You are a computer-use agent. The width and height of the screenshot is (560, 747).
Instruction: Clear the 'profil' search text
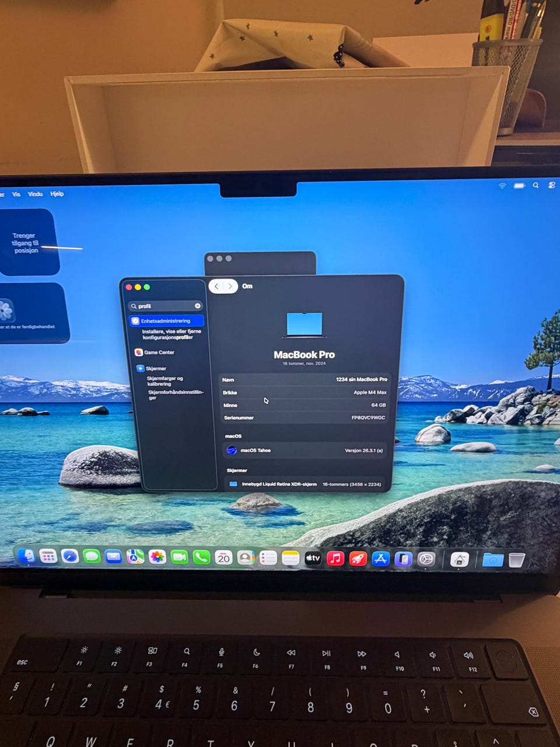click(x=198, y=306)
